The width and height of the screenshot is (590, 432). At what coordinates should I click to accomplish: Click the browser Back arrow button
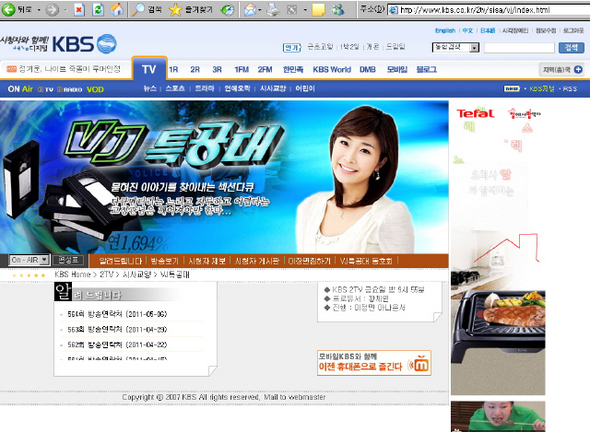click(8, 9)
